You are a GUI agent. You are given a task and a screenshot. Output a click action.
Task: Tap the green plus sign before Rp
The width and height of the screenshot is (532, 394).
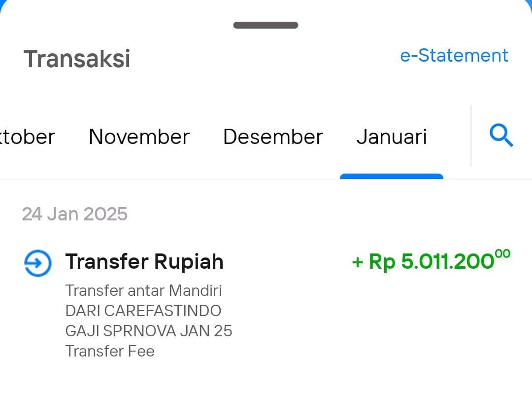pos(358,262)
